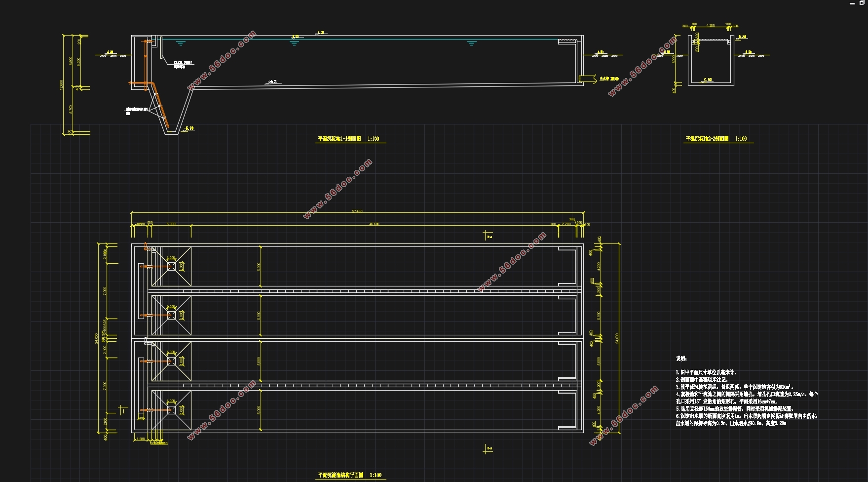Click the -5.70 elevation mark at hopper bottom

189,128
